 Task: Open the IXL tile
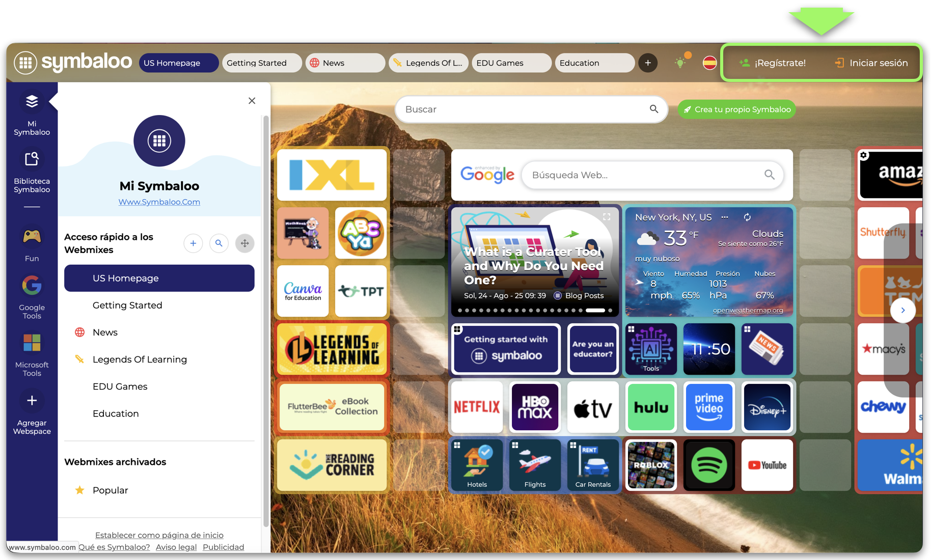tap(332, 175)
